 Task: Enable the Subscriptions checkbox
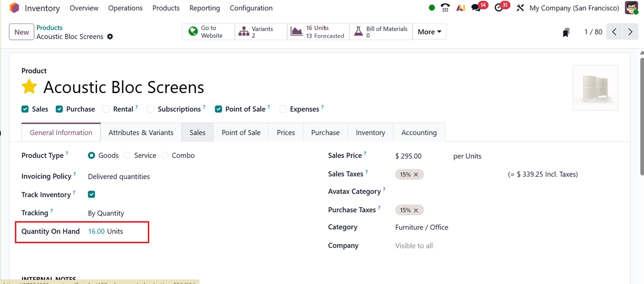pyautogui.click(x=151, y=109)
